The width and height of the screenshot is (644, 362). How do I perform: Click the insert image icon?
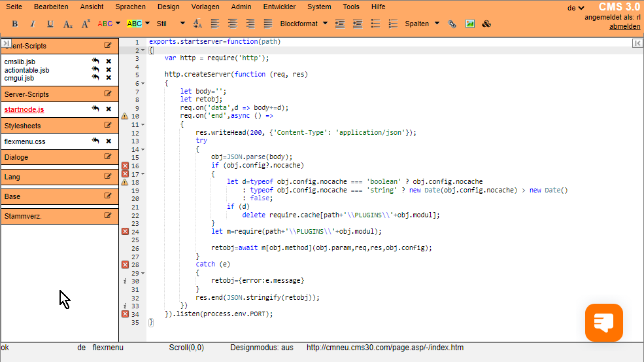pyautogui.click(x=469, y=24)
